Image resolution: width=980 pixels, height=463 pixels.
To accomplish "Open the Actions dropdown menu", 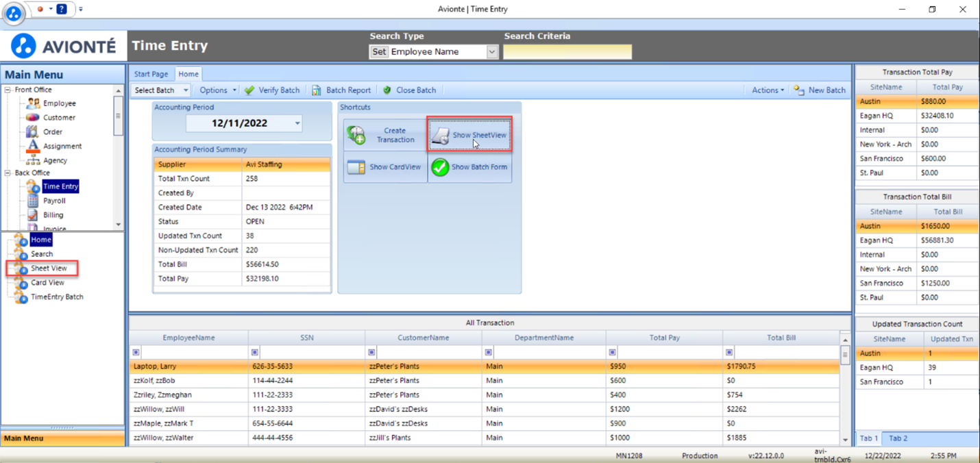I will point(768,90).
